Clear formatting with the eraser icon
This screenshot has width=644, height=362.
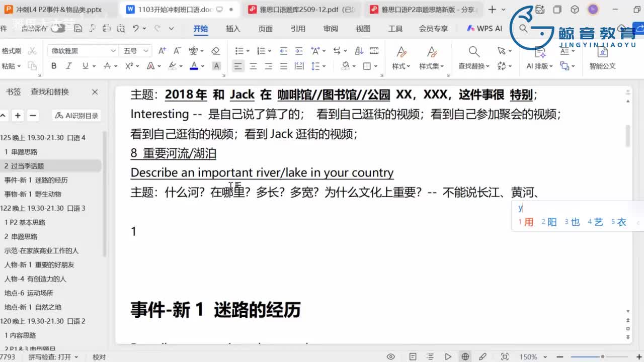pyautogui.click(x=216, y=51)
